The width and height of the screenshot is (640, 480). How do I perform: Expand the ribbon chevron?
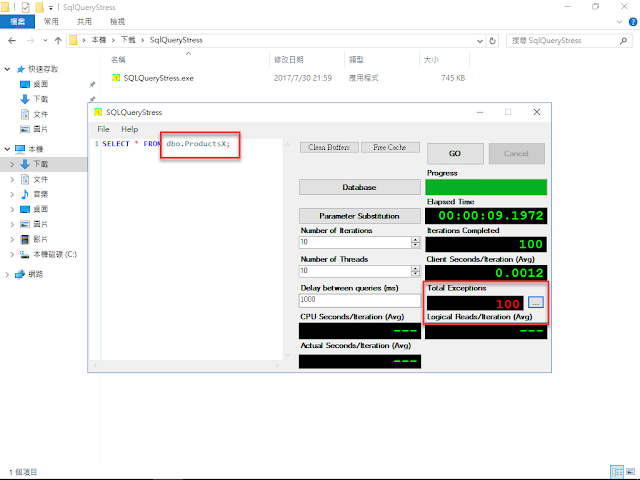pos(619,22)
